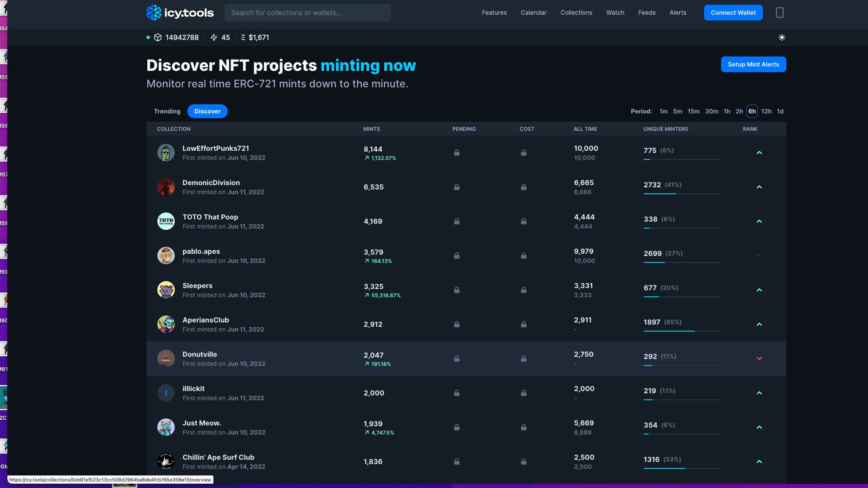Click LowEffortPunks721 pending lock icon
The image size is (868, 488).
pyautogui.click(x=456, y=153)
